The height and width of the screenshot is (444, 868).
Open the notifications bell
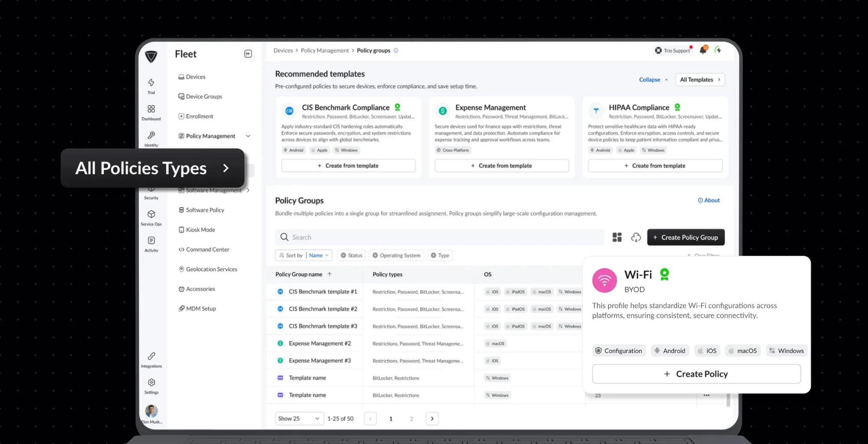[703, 50]
